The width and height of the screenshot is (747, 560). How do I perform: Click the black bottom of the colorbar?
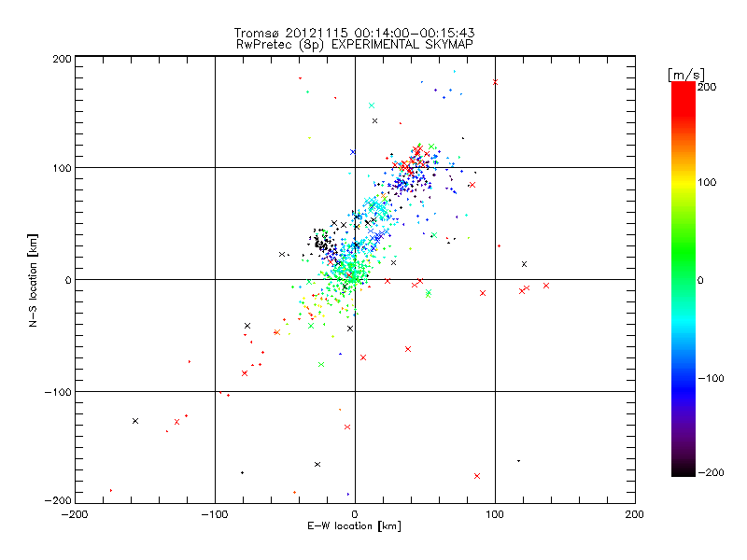pyautogui.click(x=684, y=469)
